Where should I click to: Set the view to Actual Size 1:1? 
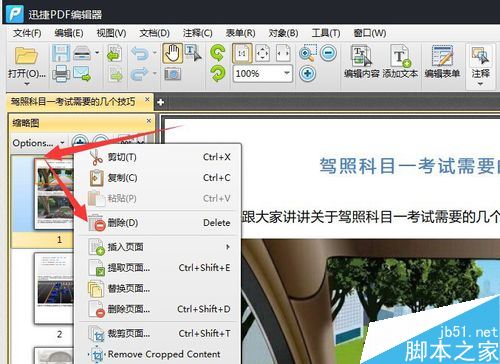[x=242, y=53]
